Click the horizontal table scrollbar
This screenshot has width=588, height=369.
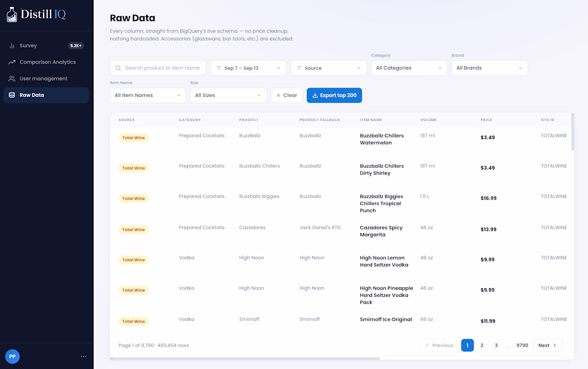[x=244, y=359]
